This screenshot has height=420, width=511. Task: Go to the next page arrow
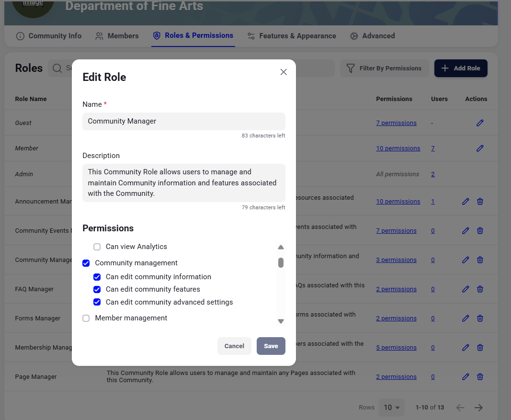(478, 408)
